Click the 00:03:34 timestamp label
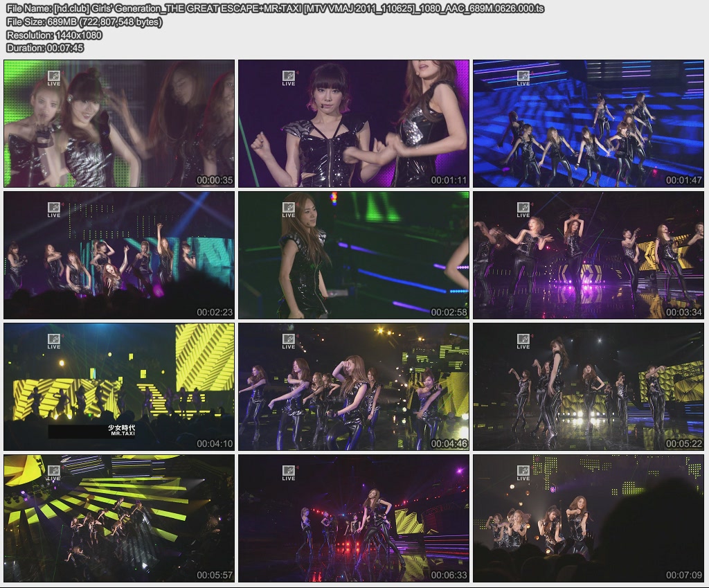This screenshot has width=709, height=588. pos(683,312)
